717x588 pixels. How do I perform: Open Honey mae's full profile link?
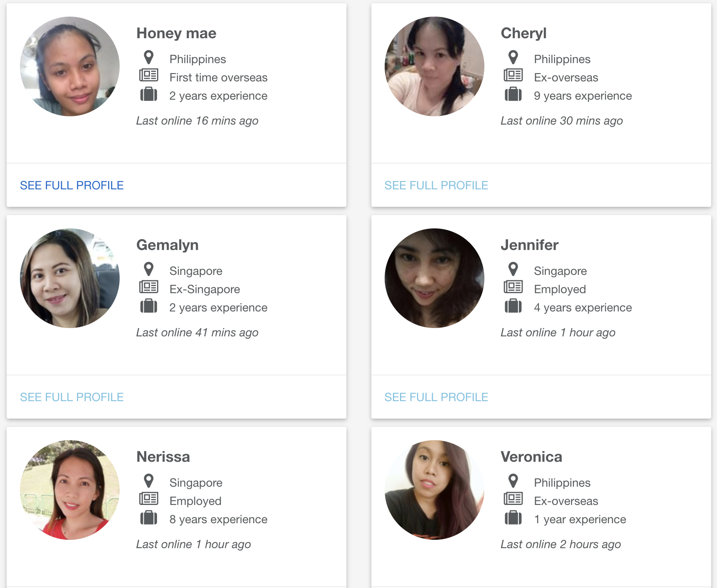(72, 185)
